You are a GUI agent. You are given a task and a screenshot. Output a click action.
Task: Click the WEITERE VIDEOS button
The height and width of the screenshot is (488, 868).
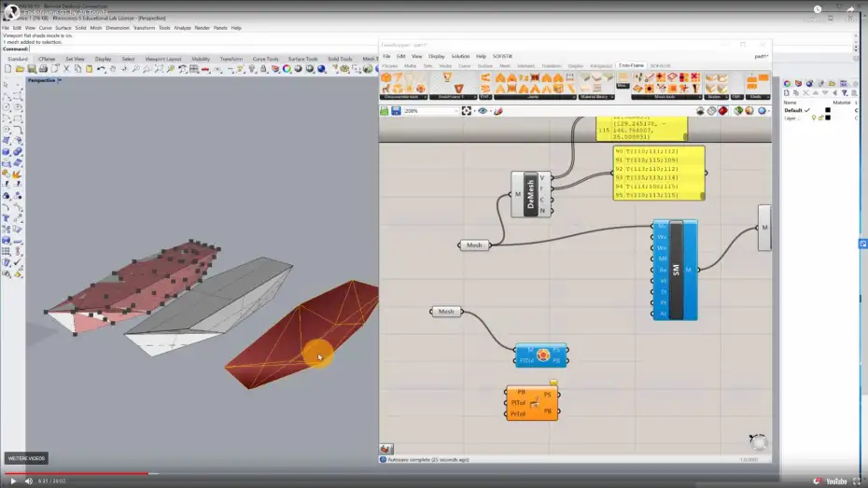click(x=26, y=458)
